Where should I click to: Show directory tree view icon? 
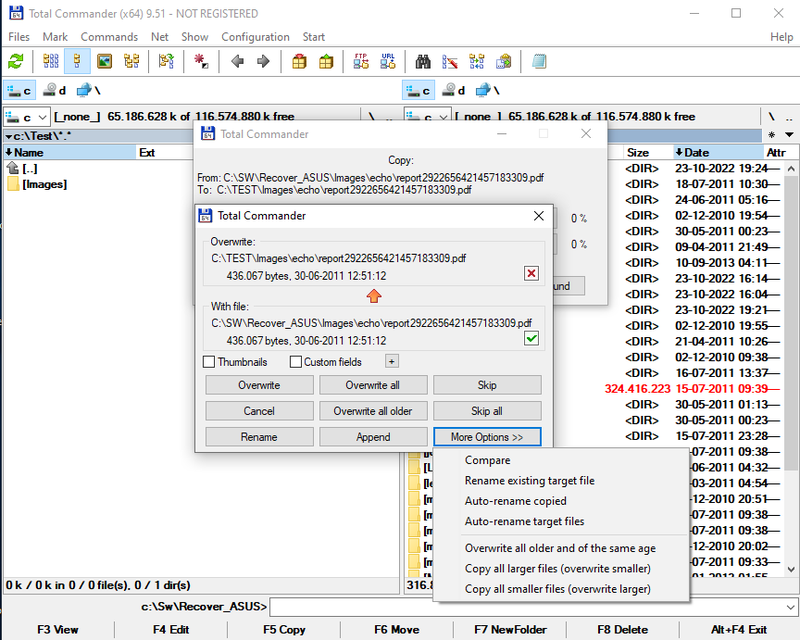tap(132, 62)
